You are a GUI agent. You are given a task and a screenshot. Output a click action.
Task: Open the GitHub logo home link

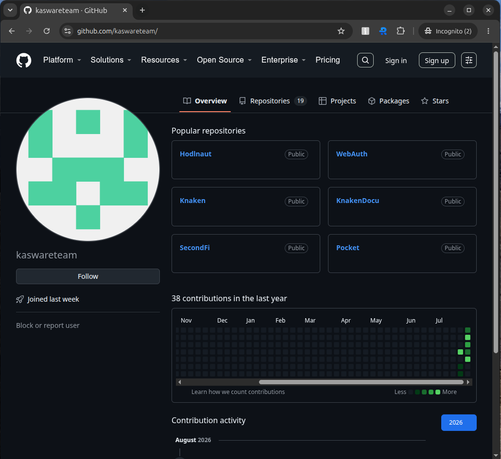[x=24, y=60]
